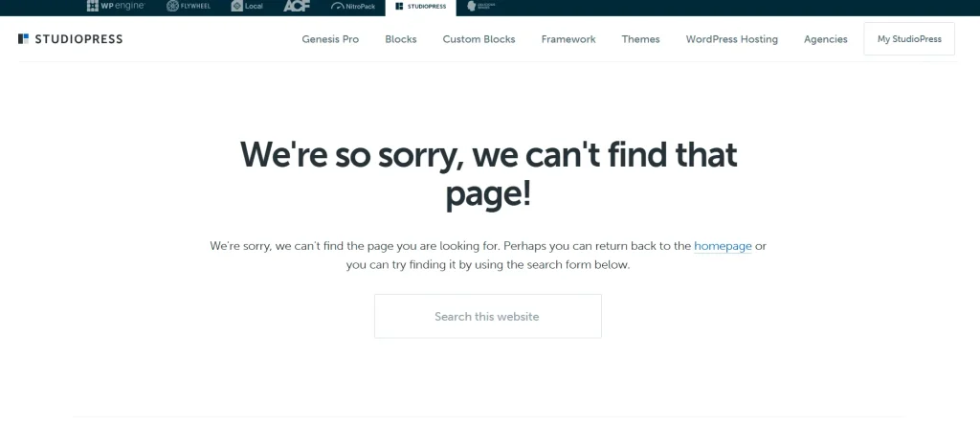
Task: Click the rightmost head-shaped brand logo
Action: pos(481,7)
